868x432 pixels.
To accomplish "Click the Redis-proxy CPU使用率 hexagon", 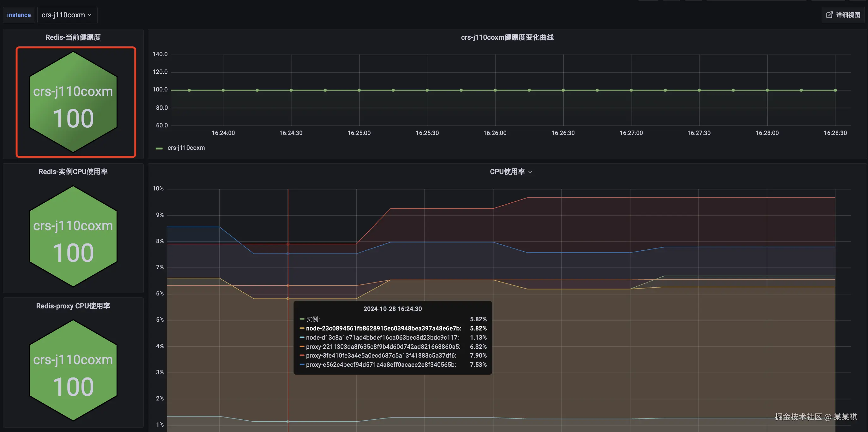I will click(x=73, y=371).
